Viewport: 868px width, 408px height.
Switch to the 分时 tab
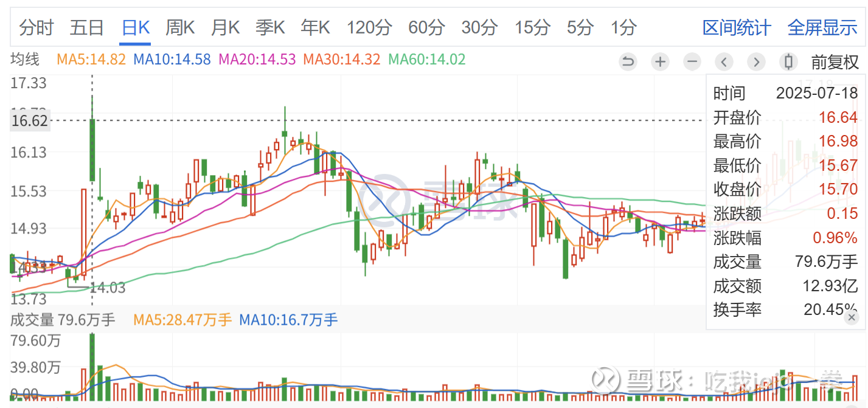pos(36,27)
